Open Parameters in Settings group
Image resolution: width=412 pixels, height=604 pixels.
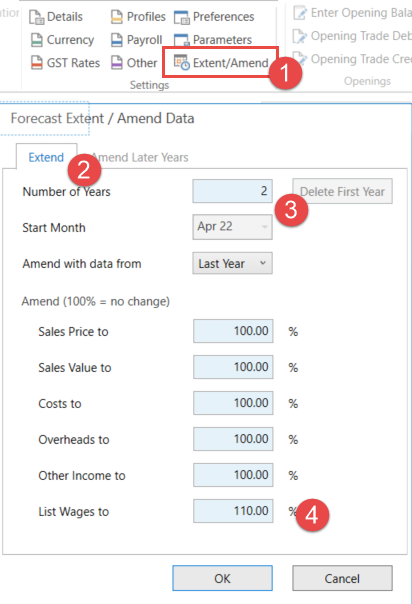[213, 40]
